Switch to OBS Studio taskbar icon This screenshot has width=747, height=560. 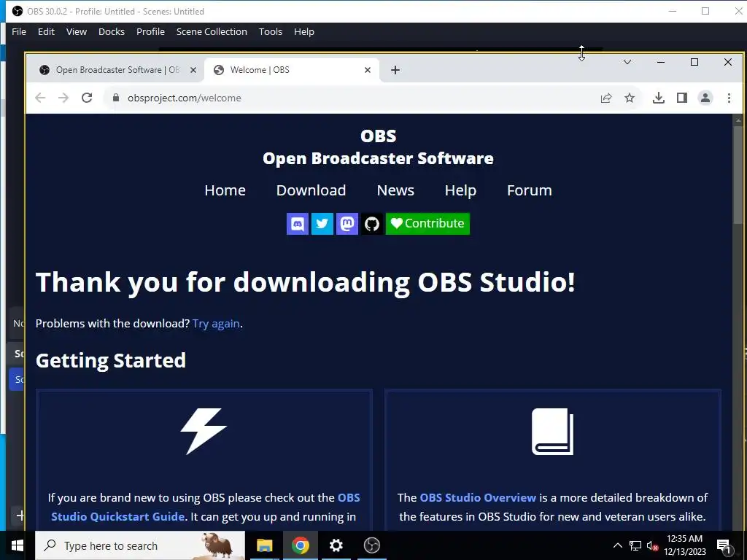click(371, 545)
